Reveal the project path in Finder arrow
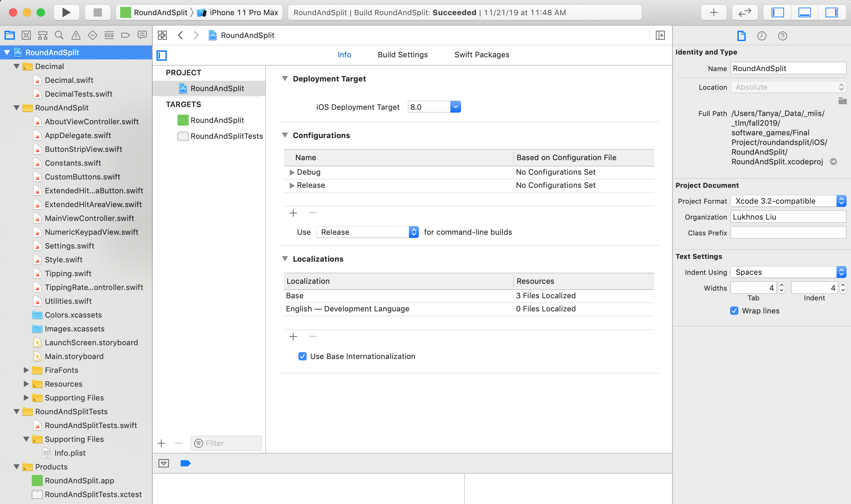The width and height of the screenshot is (851, 504). (833, 162)
